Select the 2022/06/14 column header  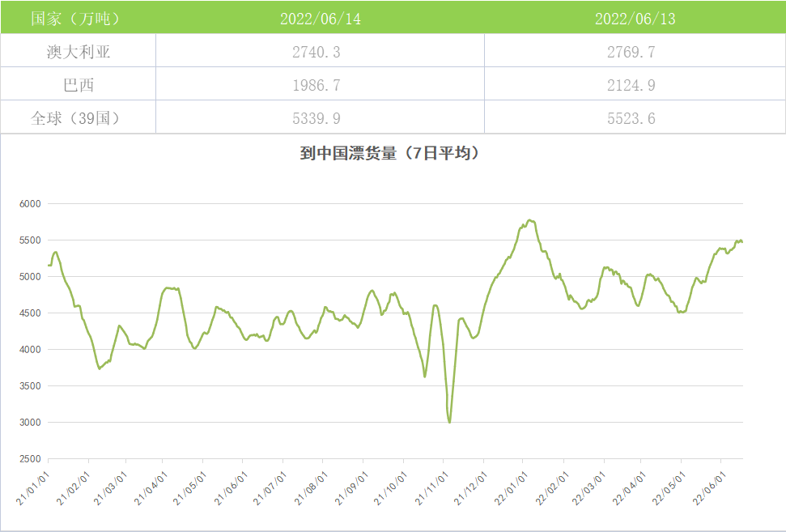click(x=320, y=19)
